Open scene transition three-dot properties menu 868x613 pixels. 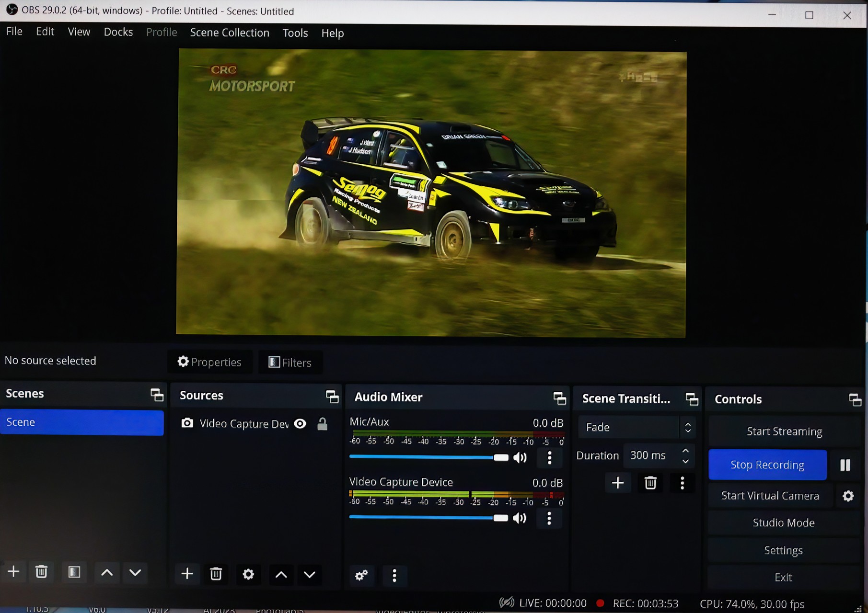pyautogui.click(x=683, y=483)
